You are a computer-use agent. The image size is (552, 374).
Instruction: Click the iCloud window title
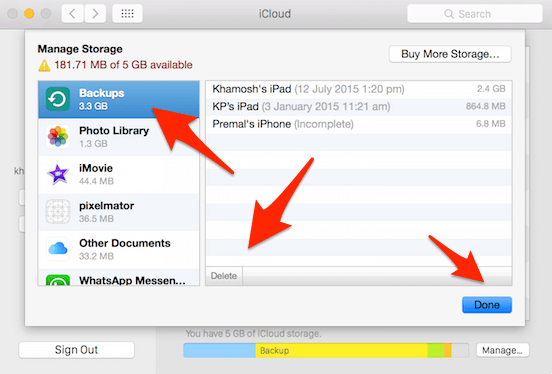(x=275, y=14)
